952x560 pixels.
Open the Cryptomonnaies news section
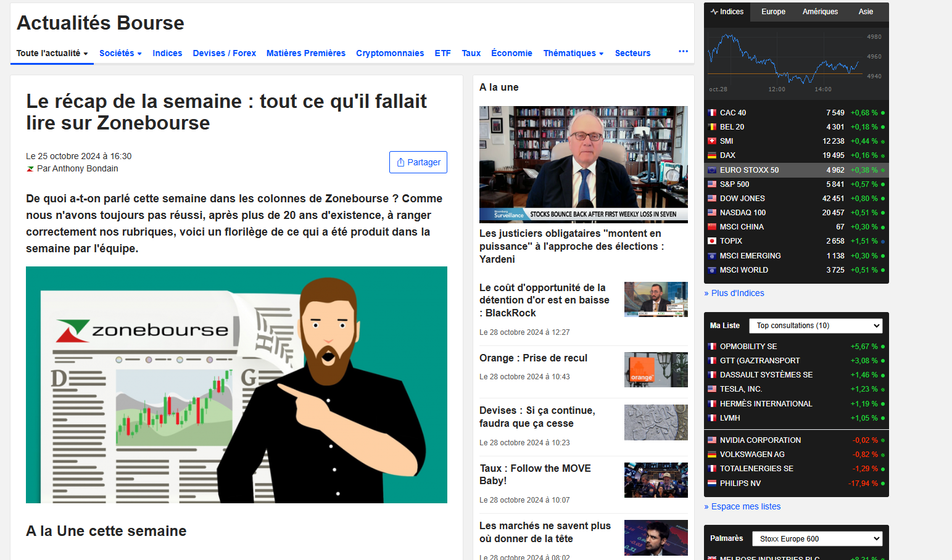pyautogui.click(x=390, y=53)
